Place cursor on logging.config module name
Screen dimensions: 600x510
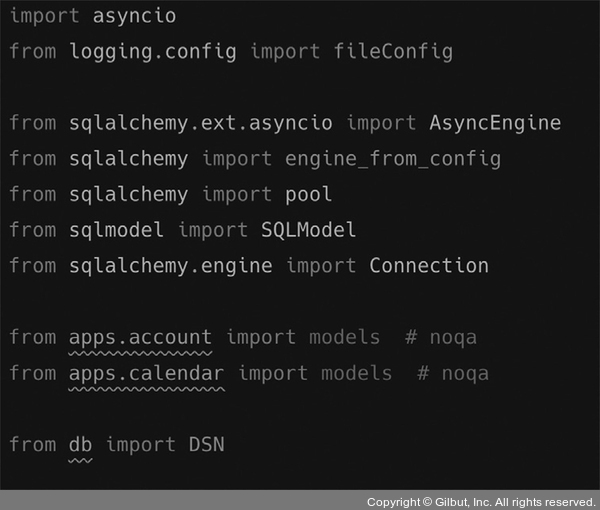point(153,51)
